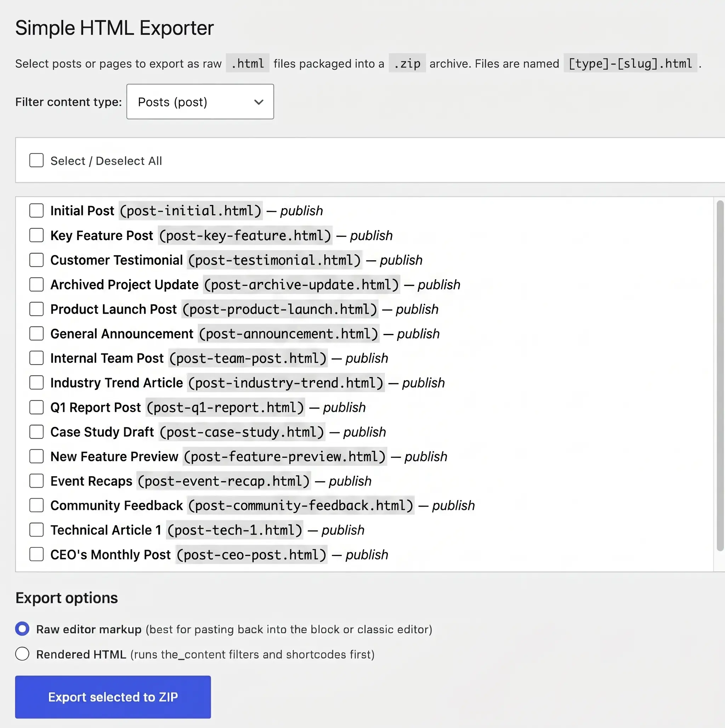Click the post-initial.html filename text
The width and height of the screenshot is (725, 728).
[191, 211]
